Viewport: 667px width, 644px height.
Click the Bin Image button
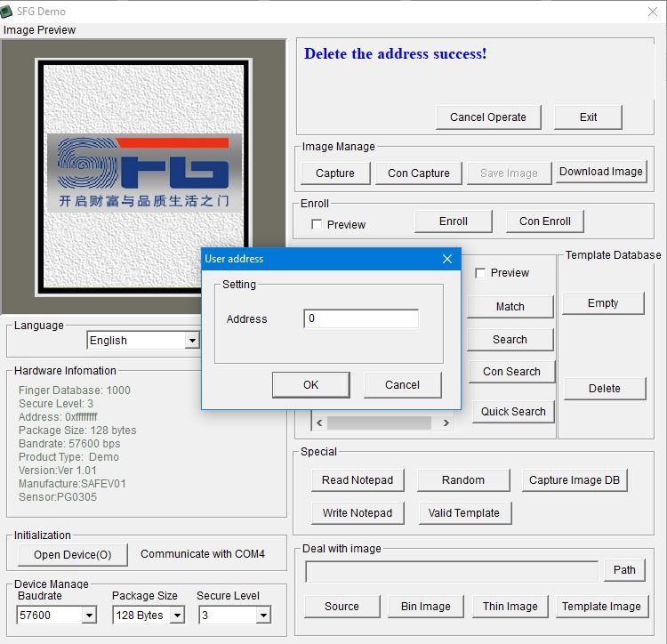tap(426, 606)
